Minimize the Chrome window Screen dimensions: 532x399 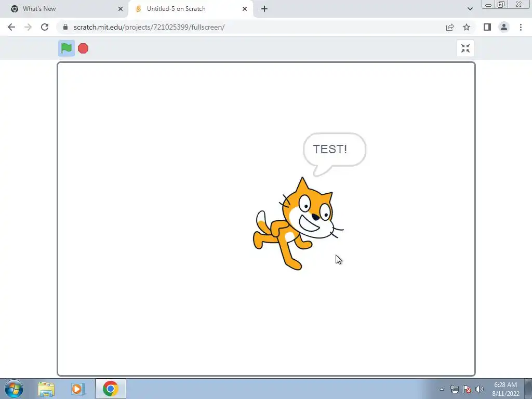pos(488,5)
